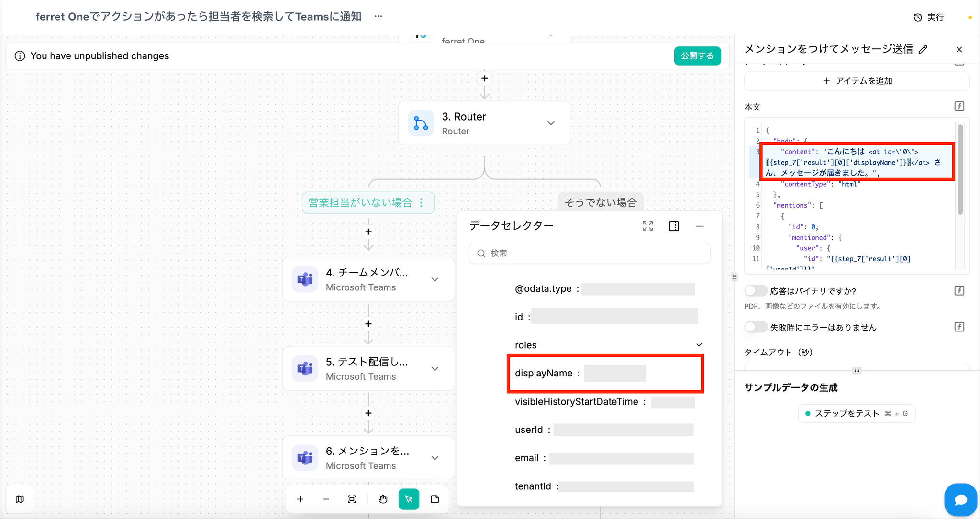Open the map icon at bottom left

pos(20,499)
